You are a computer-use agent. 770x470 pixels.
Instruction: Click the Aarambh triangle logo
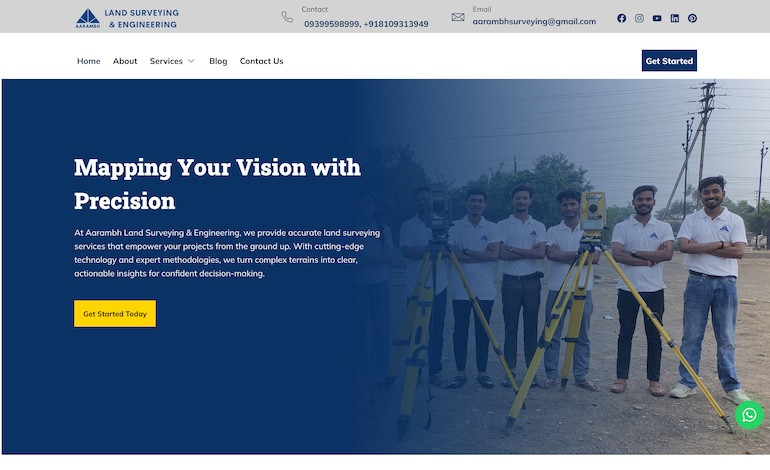pyautogui.click(x=88, y=18)
